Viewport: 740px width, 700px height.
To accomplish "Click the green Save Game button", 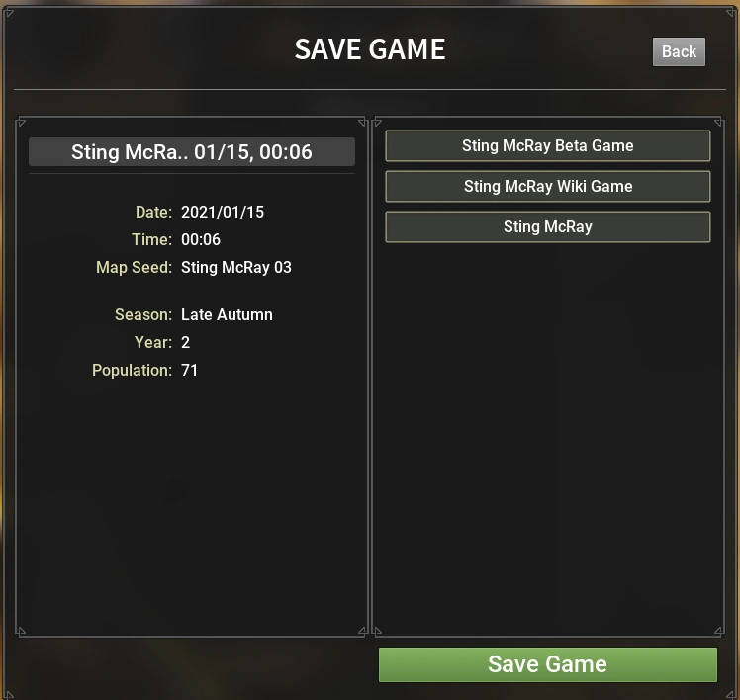I will [x=547, y=664].
